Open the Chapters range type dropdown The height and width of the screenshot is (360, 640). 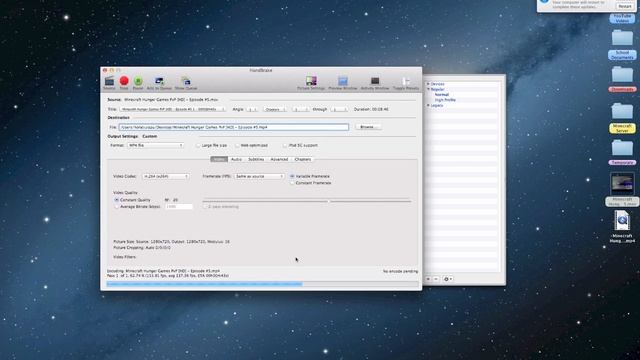pyautogui.click(x=275, y=109)
